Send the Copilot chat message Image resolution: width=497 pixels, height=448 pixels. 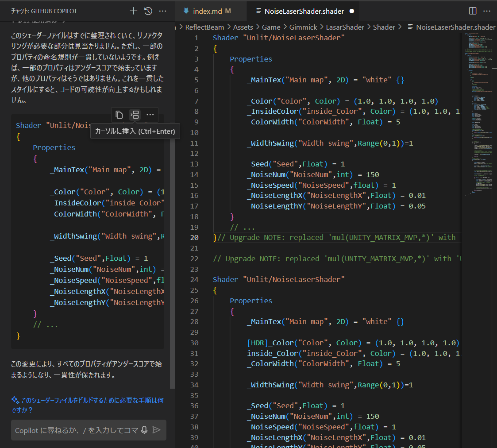click(x=156, y=430)
